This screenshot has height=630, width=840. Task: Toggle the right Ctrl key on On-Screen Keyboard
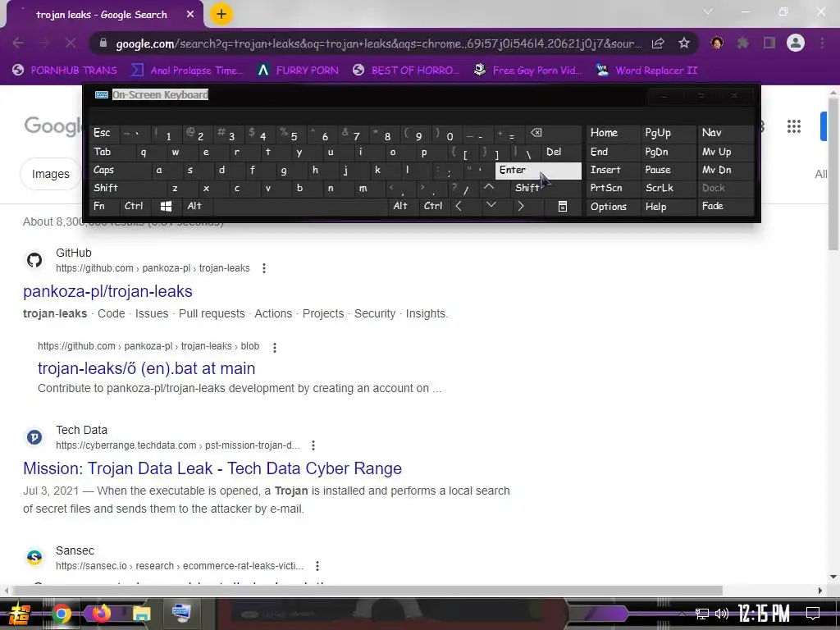coord(433,206)
